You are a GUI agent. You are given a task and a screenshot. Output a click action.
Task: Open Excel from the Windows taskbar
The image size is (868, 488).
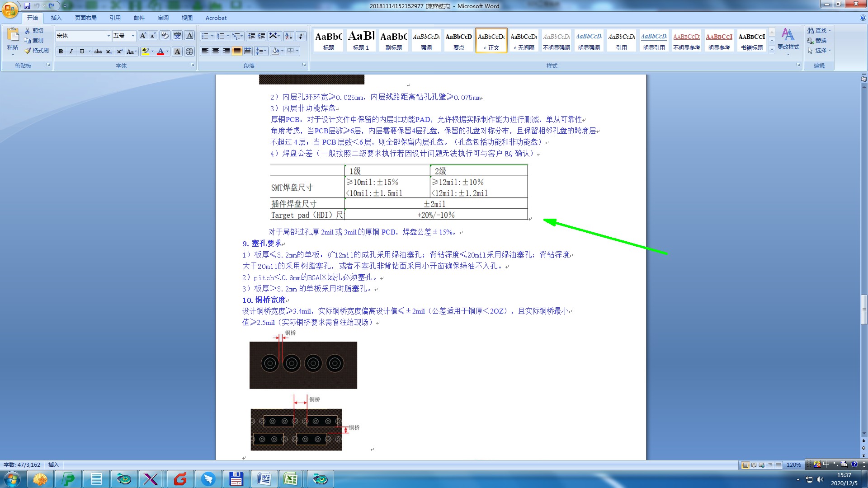[x=291, y=479]
